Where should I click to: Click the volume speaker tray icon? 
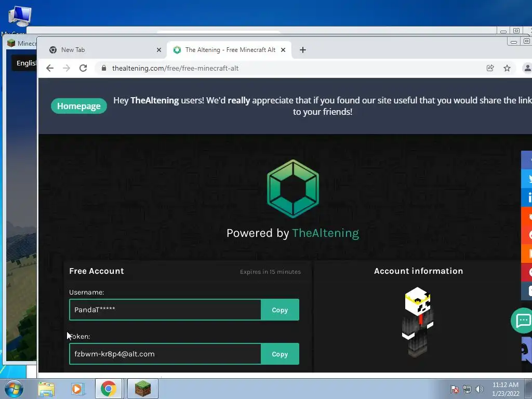pyautogui.click(x=479, y=389)
